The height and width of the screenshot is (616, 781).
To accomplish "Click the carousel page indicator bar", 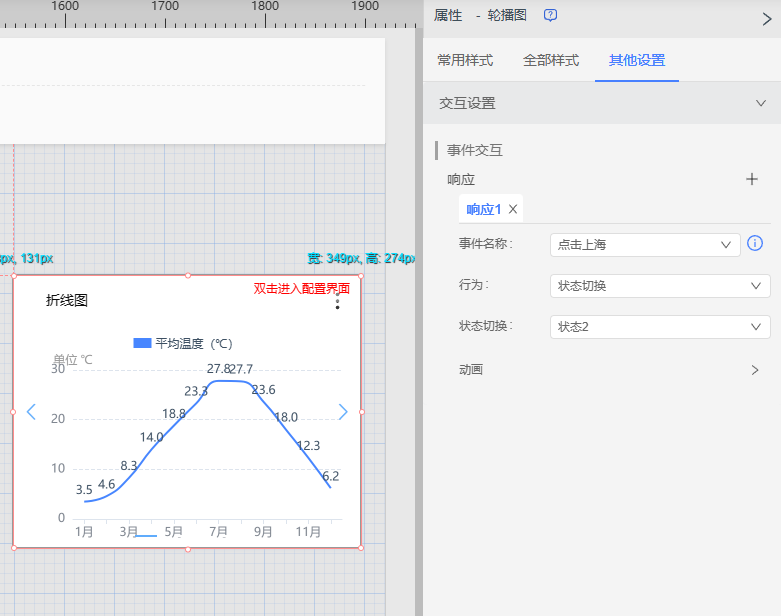I will pyautogui.click(x=146, y=536).
